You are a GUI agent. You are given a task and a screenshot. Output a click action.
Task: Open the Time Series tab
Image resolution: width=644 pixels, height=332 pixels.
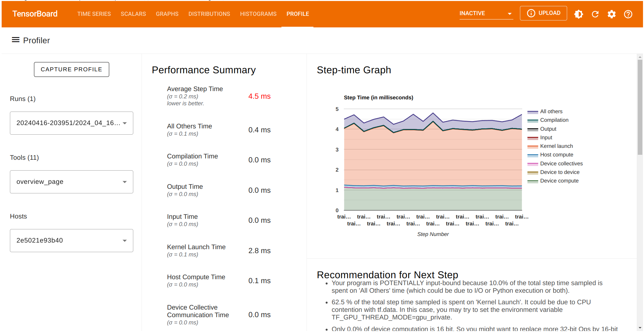94,14
